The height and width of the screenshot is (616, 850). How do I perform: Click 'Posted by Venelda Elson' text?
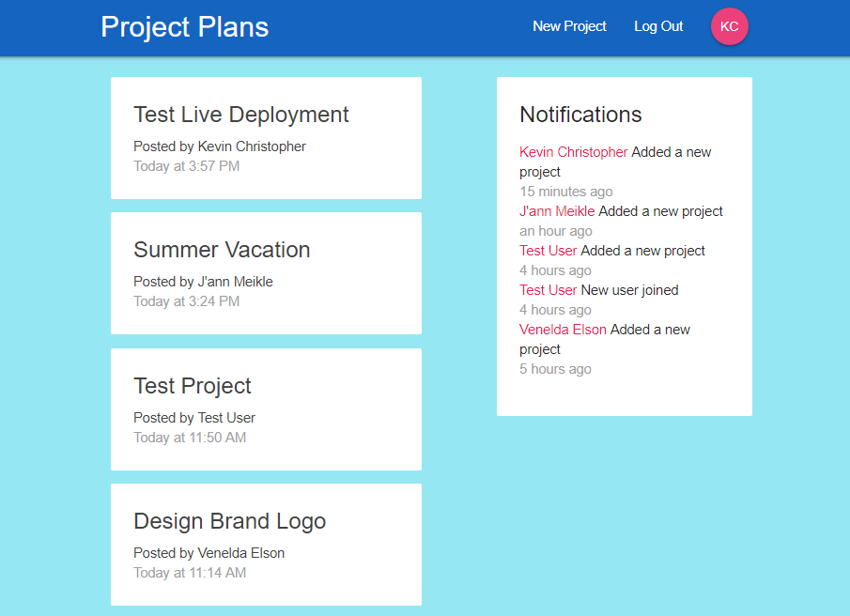pyautogui.click(x=209, y=553)
